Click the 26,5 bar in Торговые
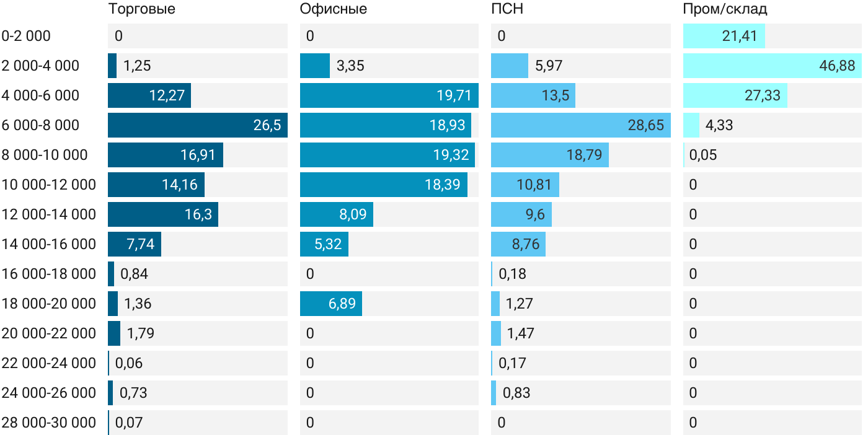This screenshot has height=435, width=868. [197, 125]
